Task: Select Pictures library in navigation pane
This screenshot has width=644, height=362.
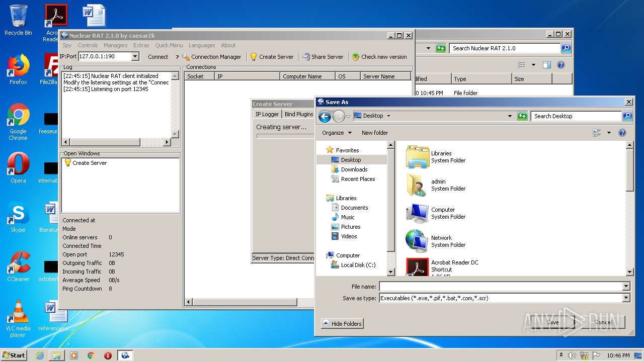Action: click(346, 227)
